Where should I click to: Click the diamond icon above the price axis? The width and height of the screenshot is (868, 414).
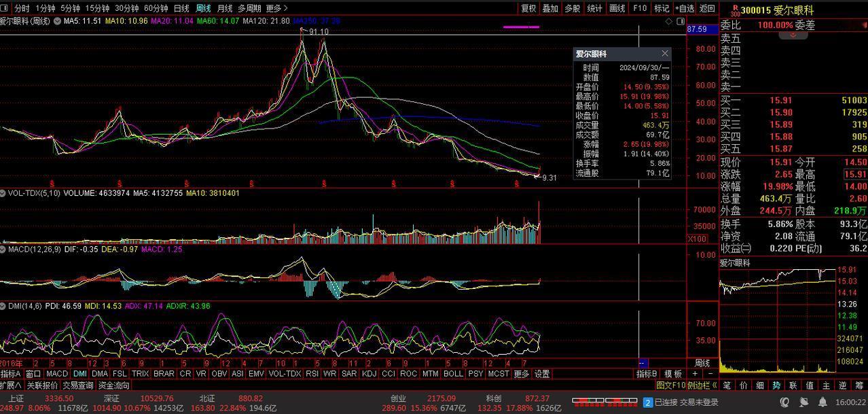(x=668, y=22)
